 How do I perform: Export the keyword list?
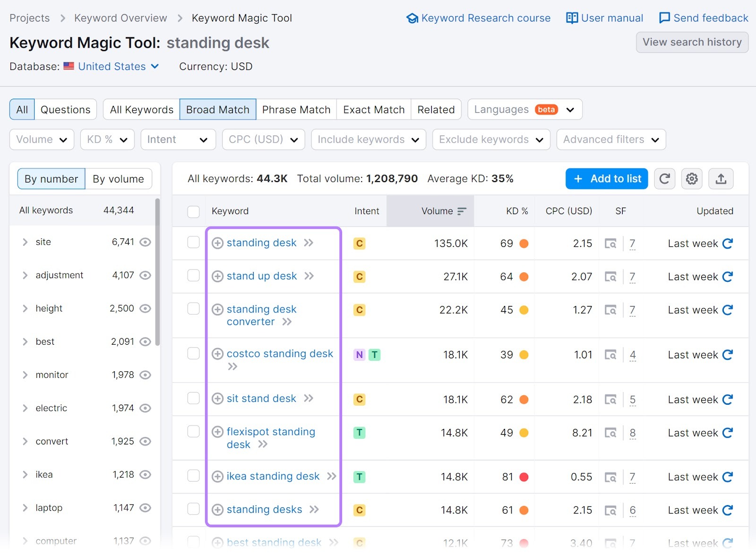tap(721, 179)
